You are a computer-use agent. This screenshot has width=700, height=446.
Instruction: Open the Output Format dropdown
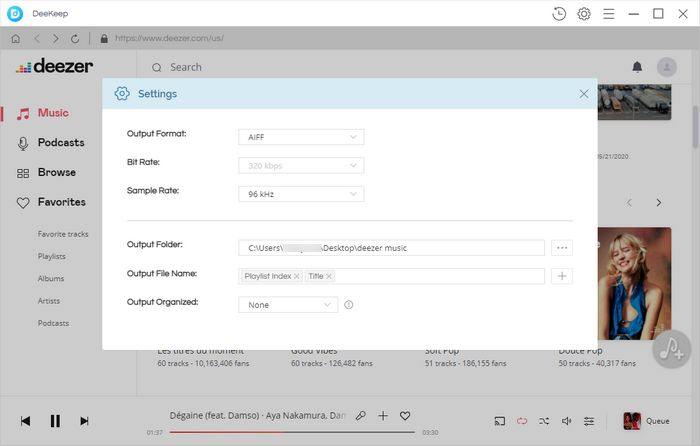(x=301, y=137)
